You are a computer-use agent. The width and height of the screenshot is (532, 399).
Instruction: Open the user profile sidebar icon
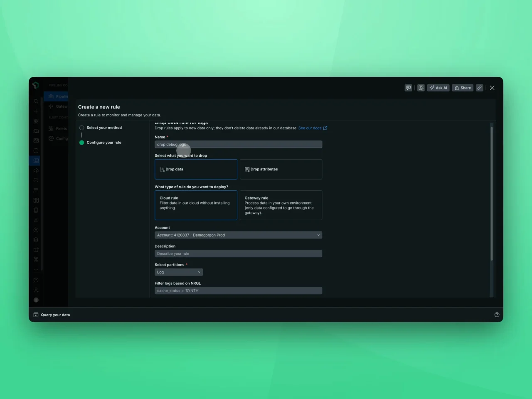(x=36, y=290)
